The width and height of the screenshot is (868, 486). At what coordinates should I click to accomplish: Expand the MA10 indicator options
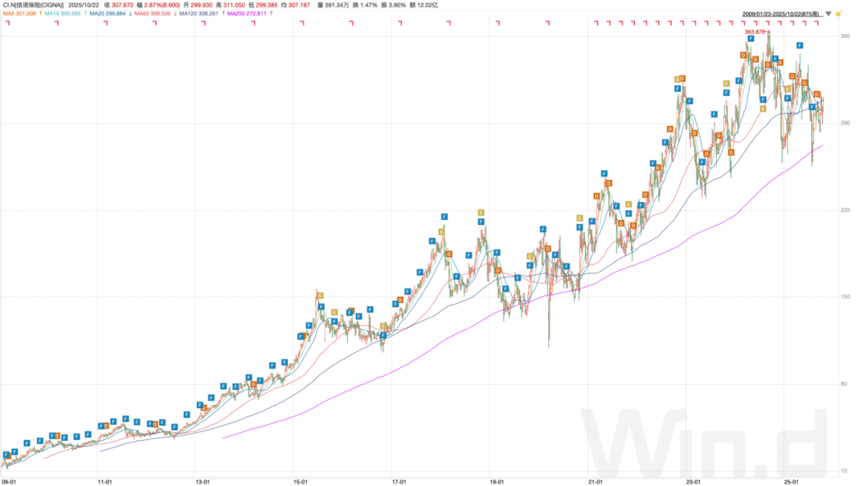click(x=63, y=14)
